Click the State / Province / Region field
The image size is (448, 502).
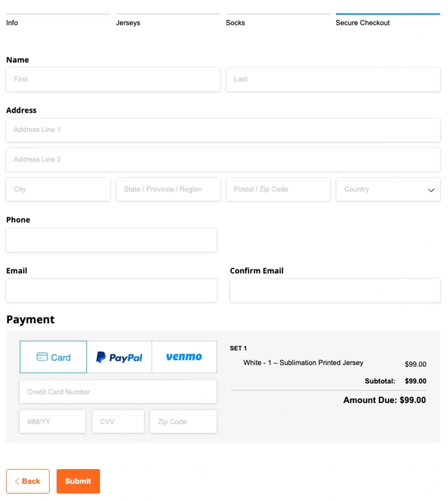coord(168,190)
